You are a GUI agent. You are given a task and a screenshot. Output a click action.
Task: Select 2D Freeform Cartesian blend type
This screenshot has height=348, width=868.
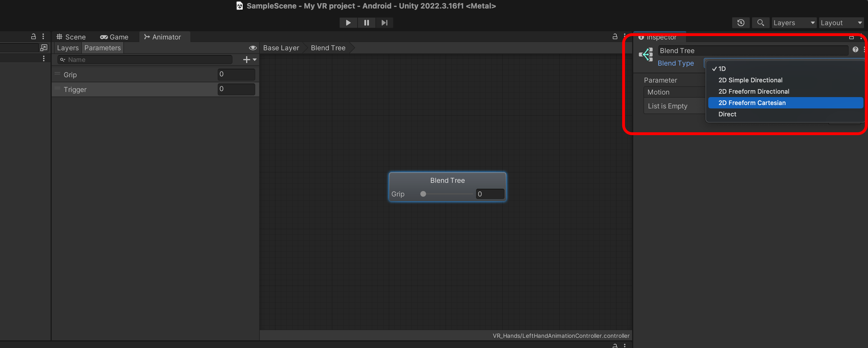pyautogui.click(x=751, y=103)
